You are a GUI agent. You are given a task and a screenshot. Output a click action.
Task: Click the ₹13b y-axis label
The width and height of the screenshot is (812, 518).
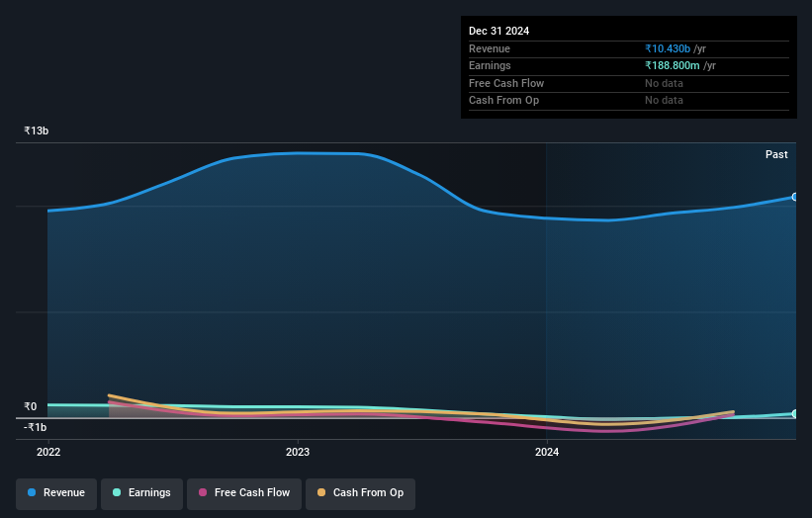37,130
